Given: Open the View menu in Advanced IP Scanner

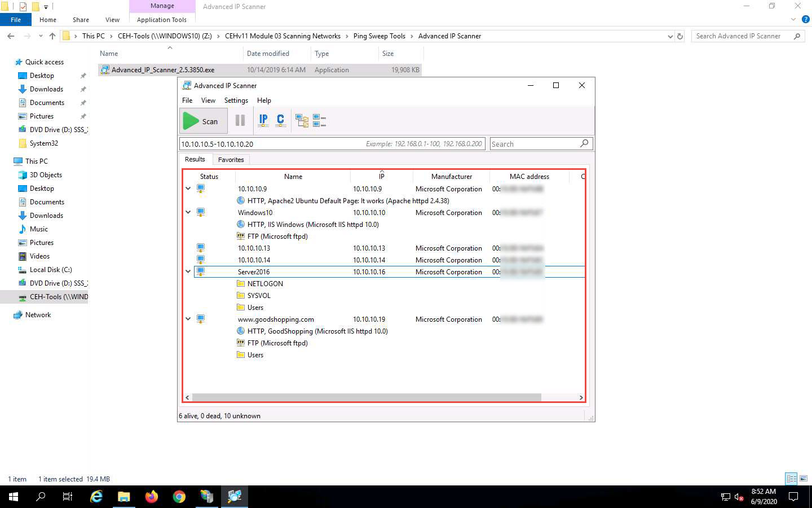Looking at the screenshot, I should point(208,100).
